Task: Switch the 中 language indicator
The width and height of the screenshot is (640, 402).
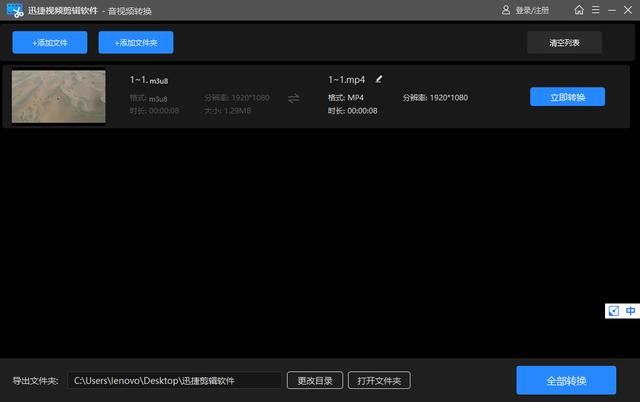Action: tap(630, 311)
